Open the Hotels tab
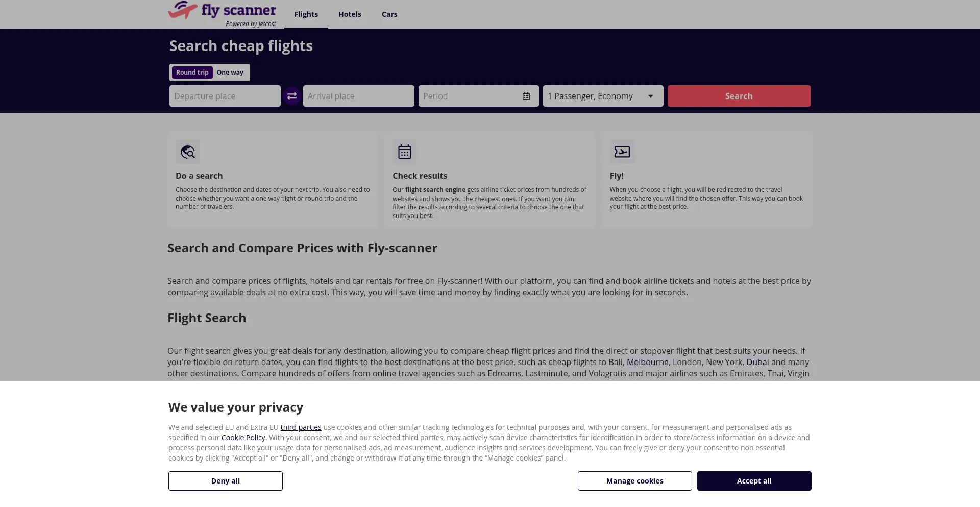Viewport: 980px width, 507px height. click(x=350, y=14)
